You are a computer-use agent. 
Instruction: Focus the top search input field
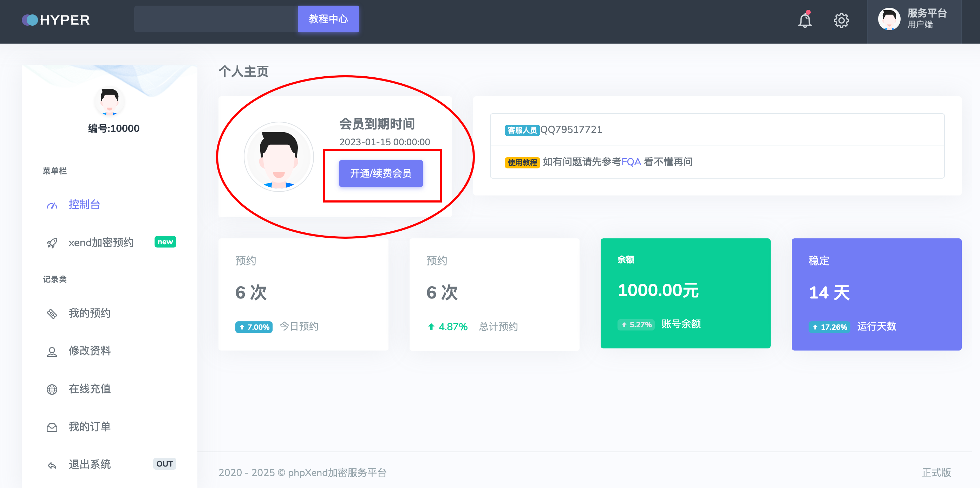coord(216,19)
